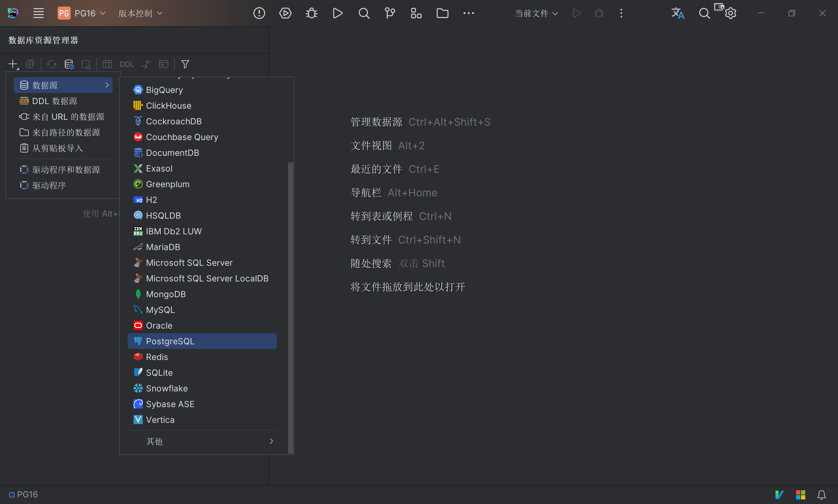The height and width of the screenshot is (504, 838).
Task: Open the 版本控制 dropdown
Action: [x=140, y=13]
